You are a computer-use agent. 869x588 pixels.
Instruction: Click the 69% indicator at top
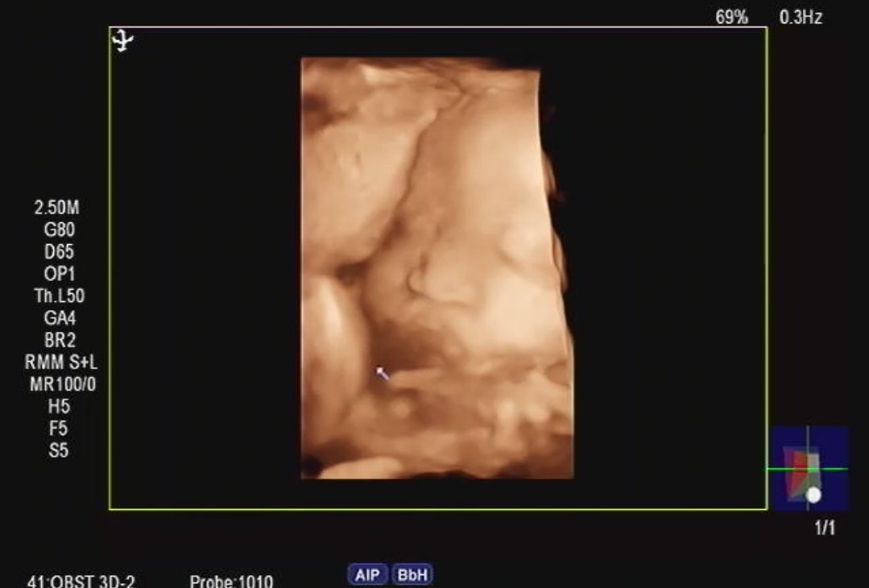click(731, 17)
